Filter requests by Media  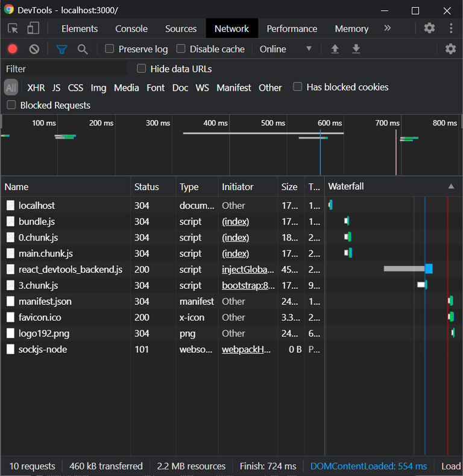click(x=127, y=87)
